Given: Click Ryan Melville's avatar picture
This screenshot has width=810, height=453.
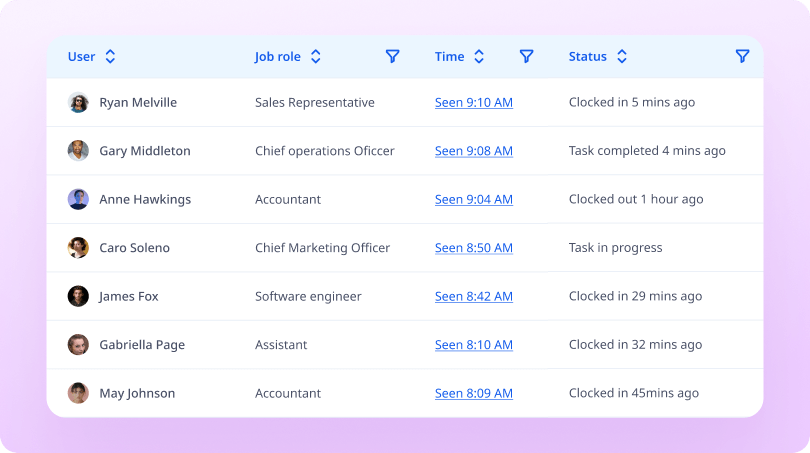Looking at the screenshot, I should [78, 102].
